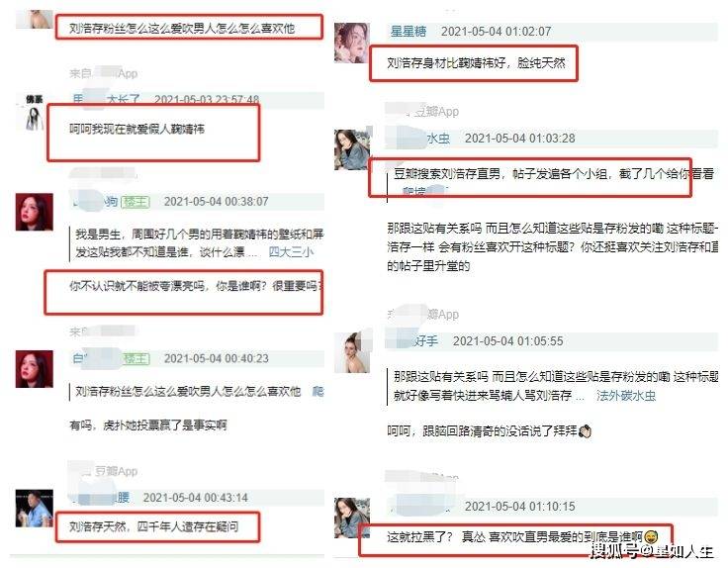Click the timestamp 2021-05-04 01:02:07
Screen dimensions: 728x568
pyautogui.click(x=496, y=31)
